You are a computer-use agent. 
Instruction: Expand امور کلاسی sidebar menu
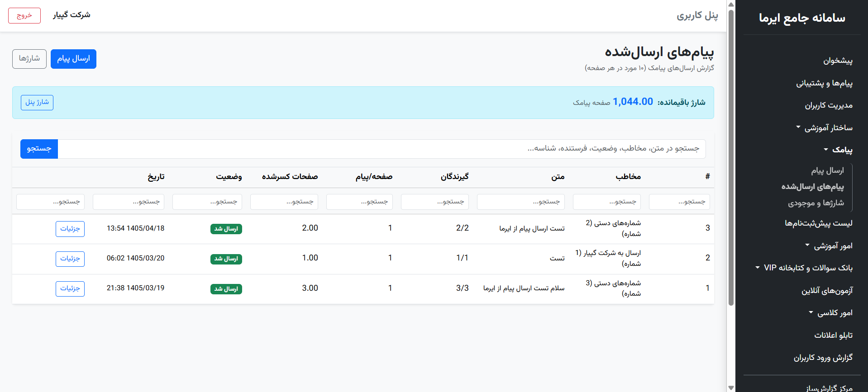click(x=830, y=313)
